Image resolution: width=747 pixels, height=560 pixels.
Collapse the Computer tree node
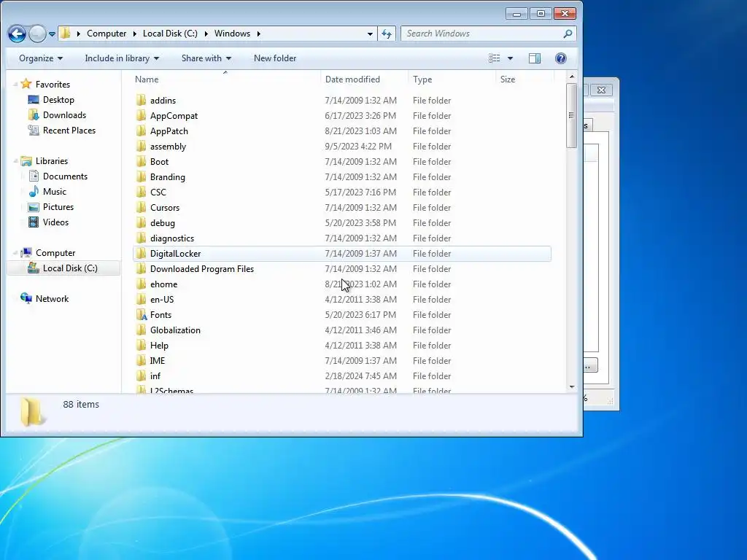pos(15,253)
